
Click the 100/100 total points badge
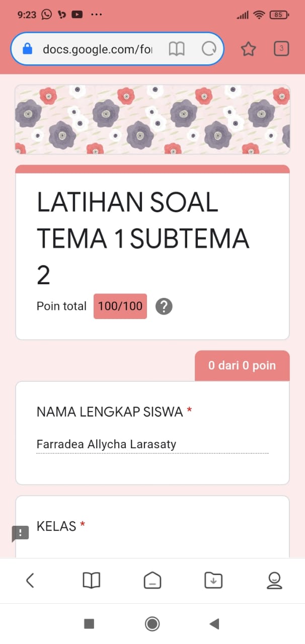click(x=120, y=306)
